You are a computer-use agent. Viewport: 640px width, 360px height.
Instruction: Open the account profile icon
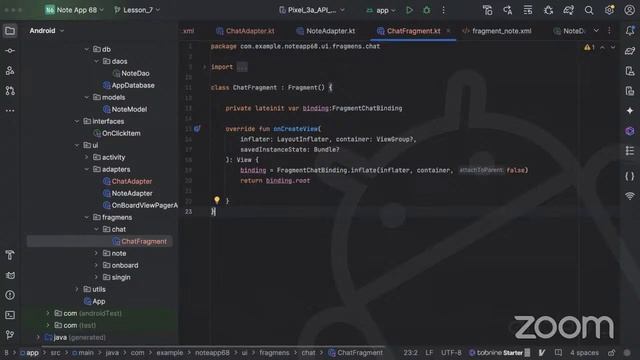[x=629, y=10]
